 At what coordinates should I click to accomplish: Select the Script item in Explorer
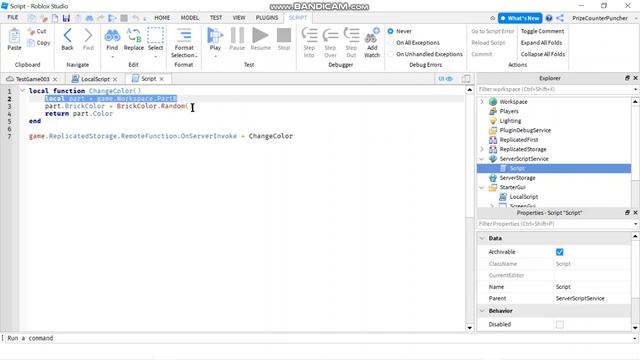pos(554,168)
